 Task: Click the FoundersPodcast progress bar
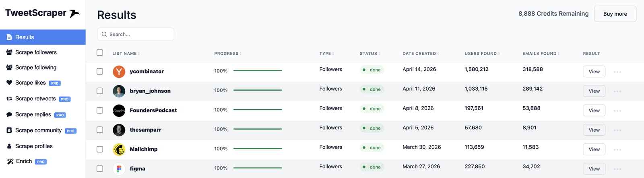point(258,110)
